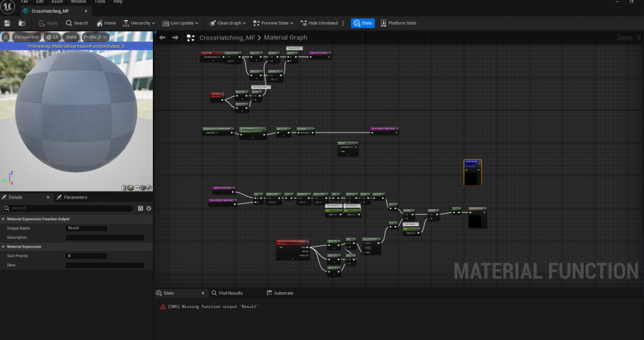Save the material function asset
This screenshot has width=644, height=340.
[x=7, y=23]
